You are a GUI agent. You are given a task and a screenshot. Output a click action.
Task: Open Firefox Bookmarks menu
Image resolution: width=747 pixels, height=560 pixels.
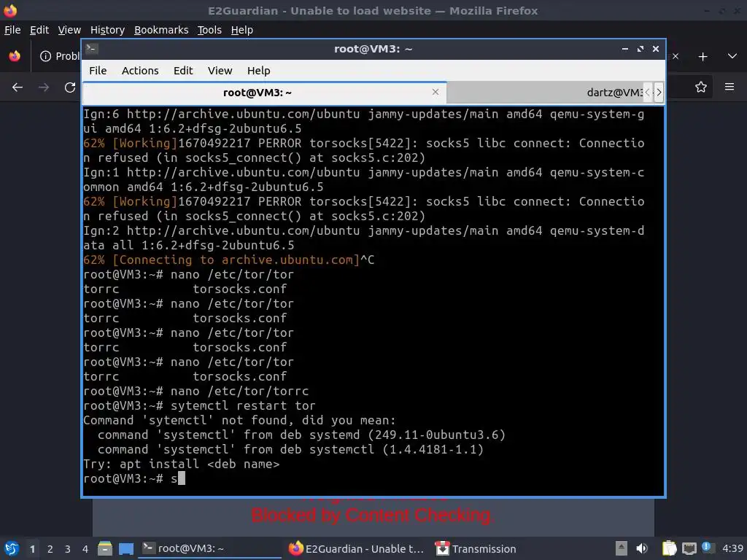(161, 30)
